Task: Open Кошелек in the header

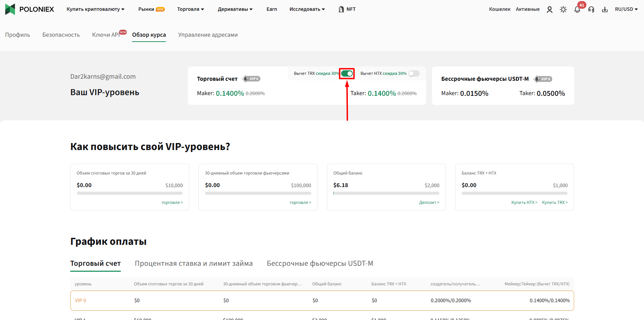Action: tap(500, 9)
